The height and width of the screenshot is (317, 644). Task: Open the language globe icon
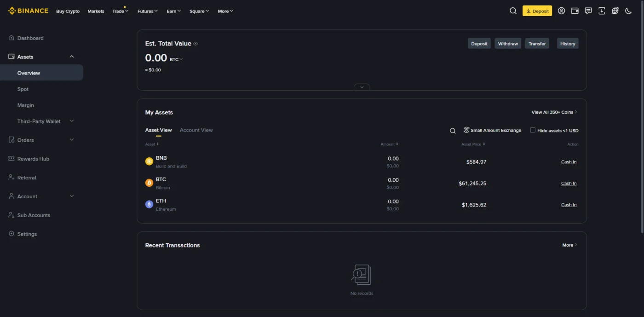[615, 11]
